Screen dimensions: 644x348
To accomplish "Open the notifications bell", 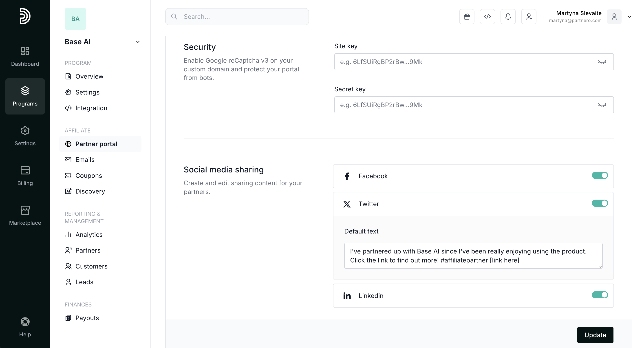I will [x=508, y=17].
